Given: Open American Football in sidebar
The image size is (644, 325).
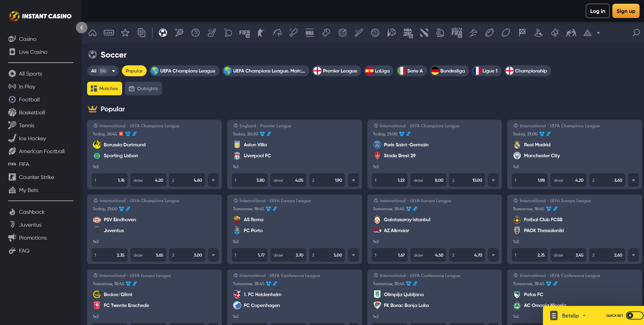Looking at the screenshot, I should coord(37,151).
